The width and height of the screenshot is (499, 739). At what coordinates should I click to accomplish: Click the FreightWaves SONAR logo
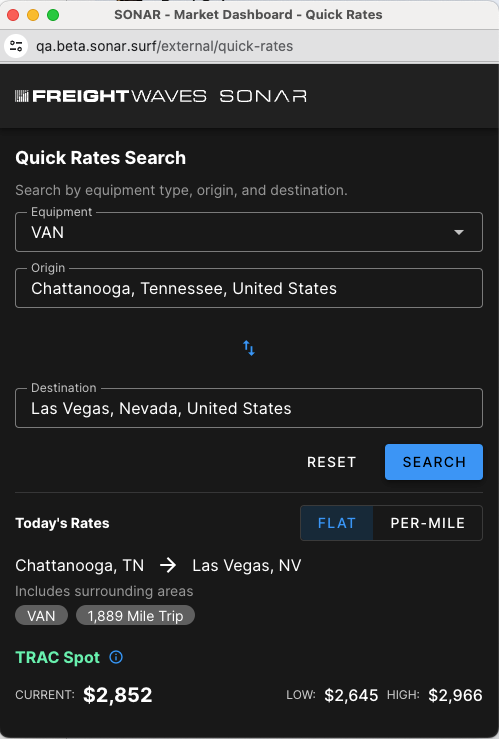tap(161, 96)
